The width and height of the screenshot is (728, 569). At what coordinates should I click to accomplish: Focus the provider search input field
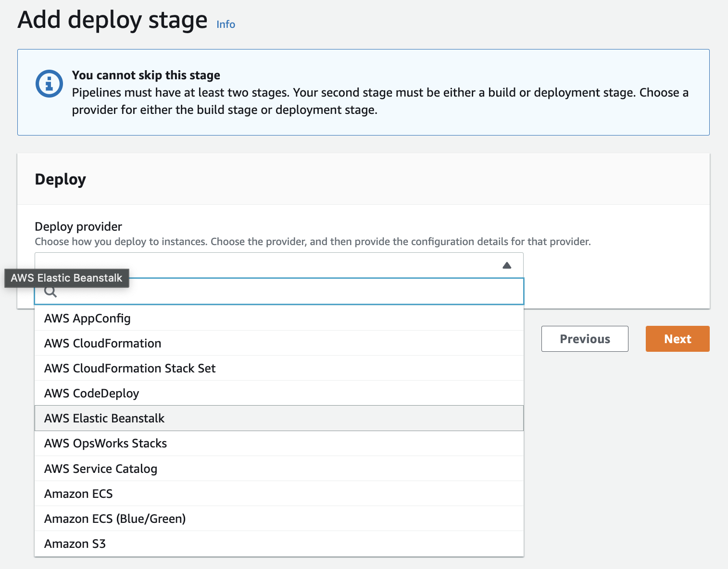(279, 291)
